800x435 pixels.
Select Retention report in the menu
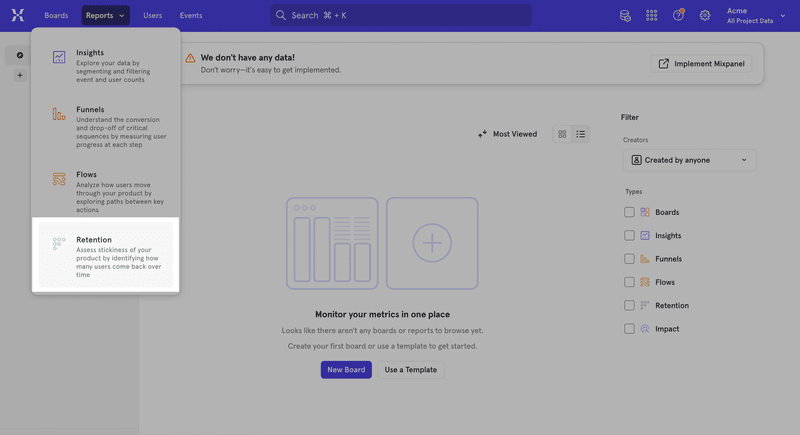tap(106, 255)
